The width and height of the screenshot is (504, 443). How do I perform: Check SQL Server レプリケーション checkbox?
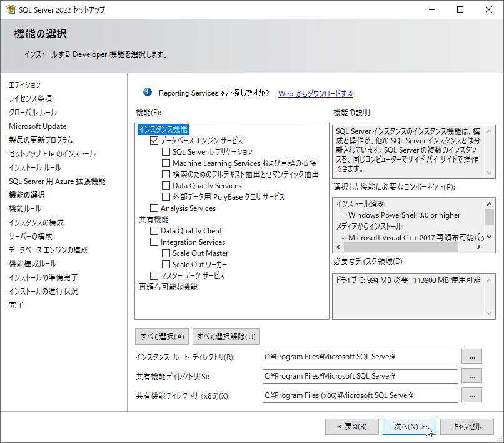[x=166, y=152]
